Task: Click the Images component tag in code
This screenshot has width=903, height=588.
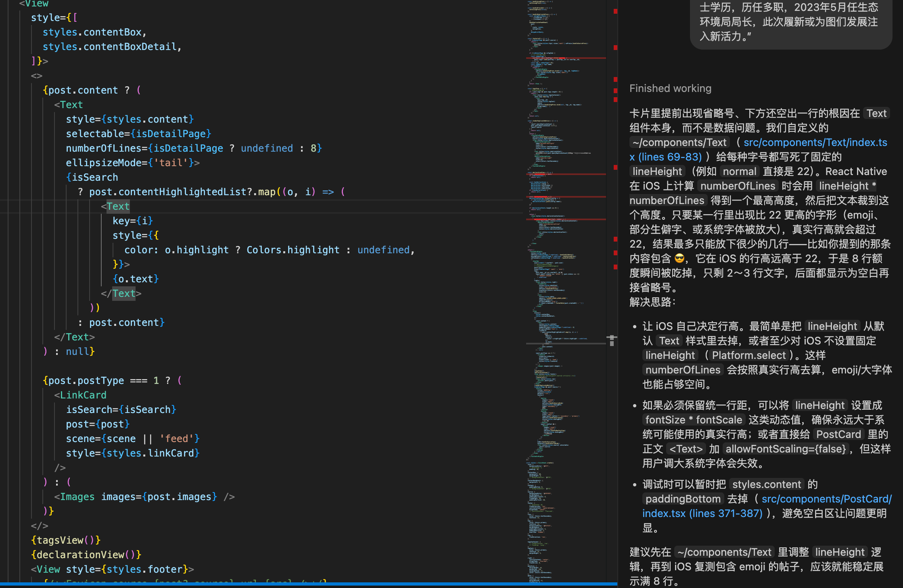Action: pos(77,497)
